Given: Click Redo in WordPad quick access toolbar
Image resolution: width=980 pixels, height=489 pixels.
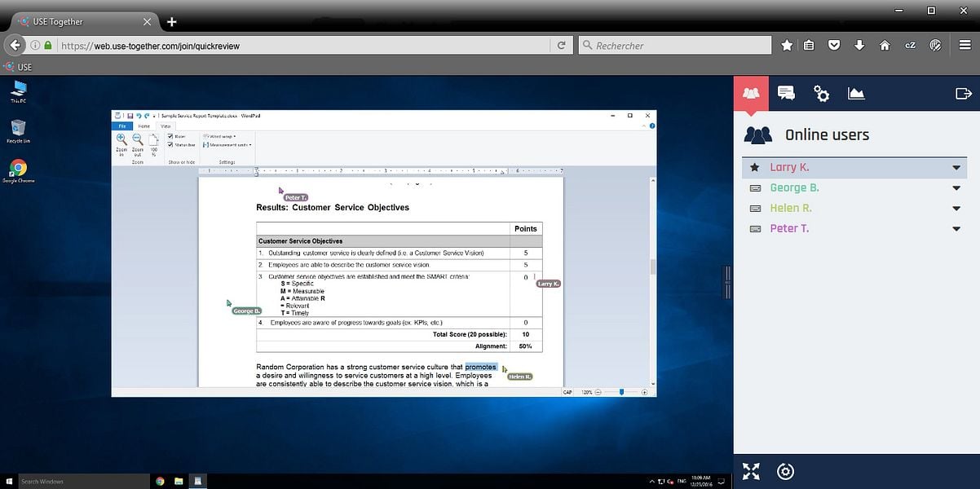Looking at the screenshot, I should pos(147,116).
